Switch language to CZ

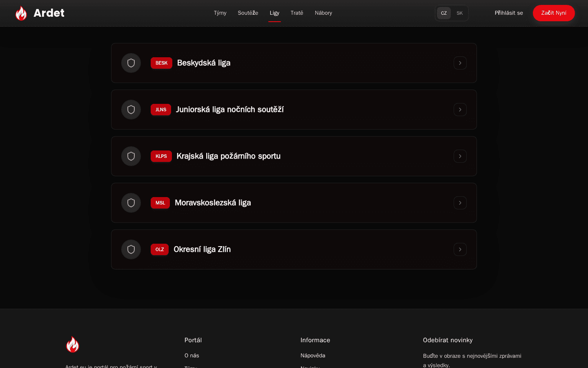[x=444, y=13]
